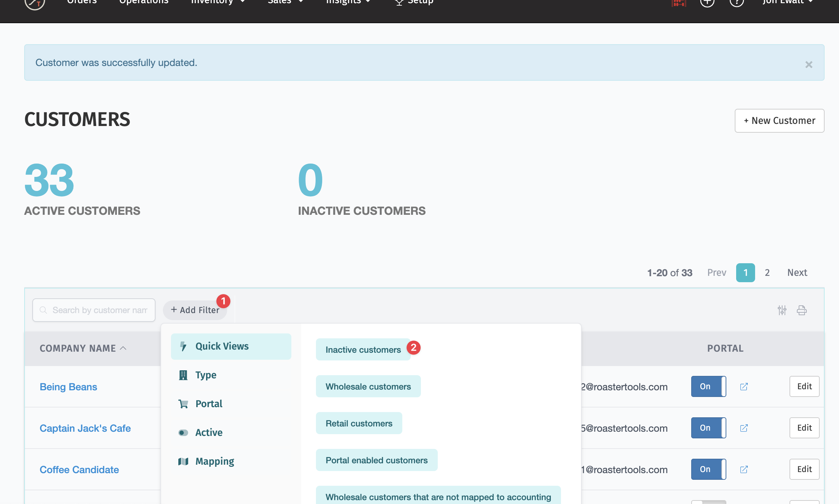
Task: Toggle Coffee Candidate portal switch
Action: [x=708, y=469]
